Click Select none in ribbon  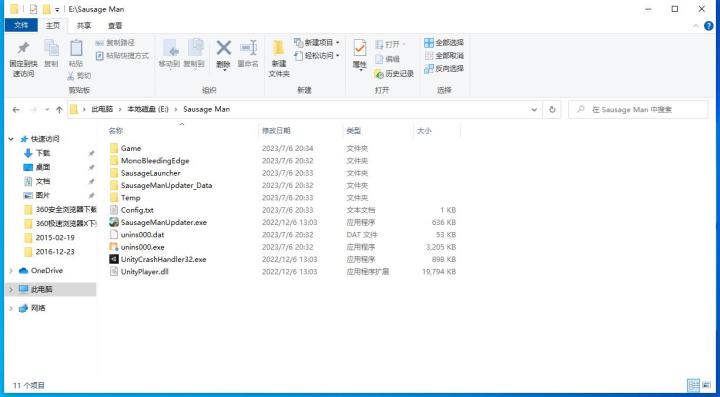[x=444, y=56]
